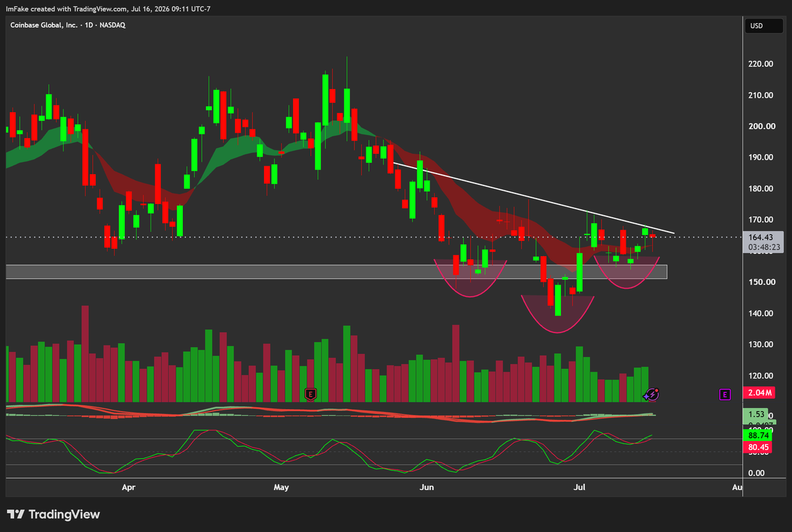The image size is (792, 532).
Task: Click the 210.00 price axis label
Action: click(761, 95)
